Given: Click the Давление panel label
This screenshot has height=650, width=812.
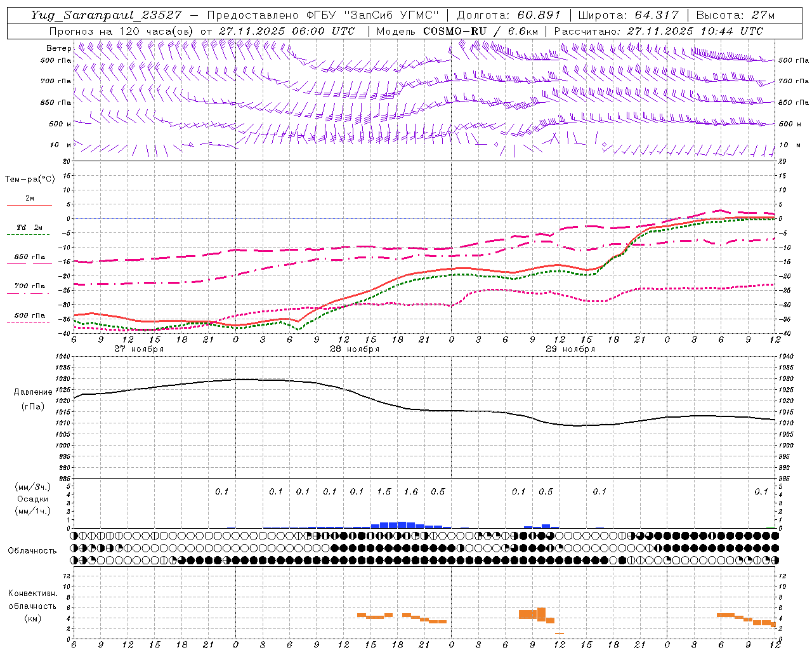Looking at the screenshot, I should (33, 392).
